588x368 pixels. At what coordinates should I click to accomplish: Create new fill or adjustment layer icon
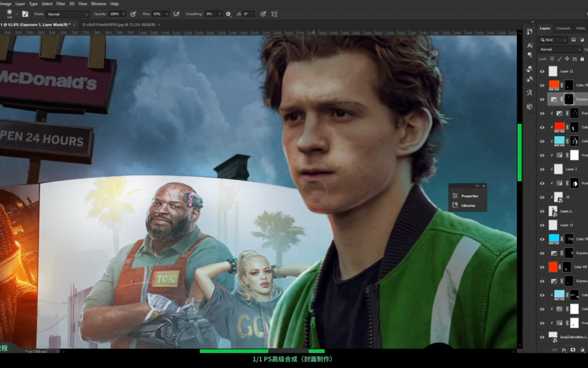pyautogui.click(x=582, y=350)
